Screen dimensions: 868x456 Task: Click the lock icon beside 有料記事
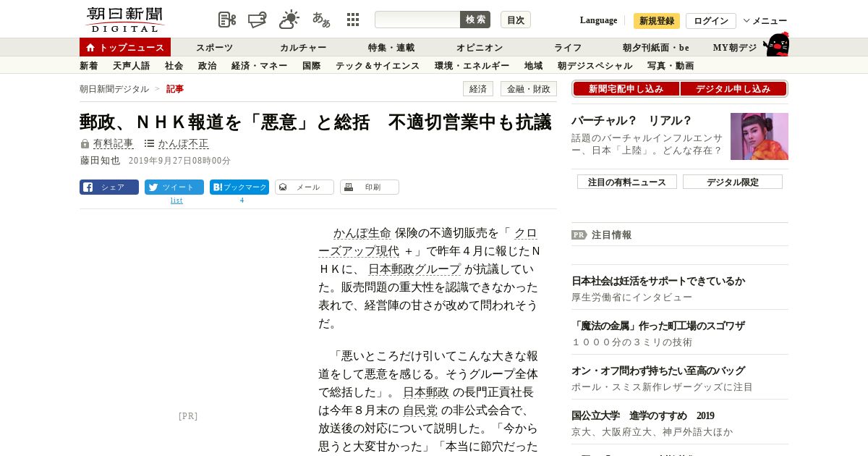coord(85,144)
